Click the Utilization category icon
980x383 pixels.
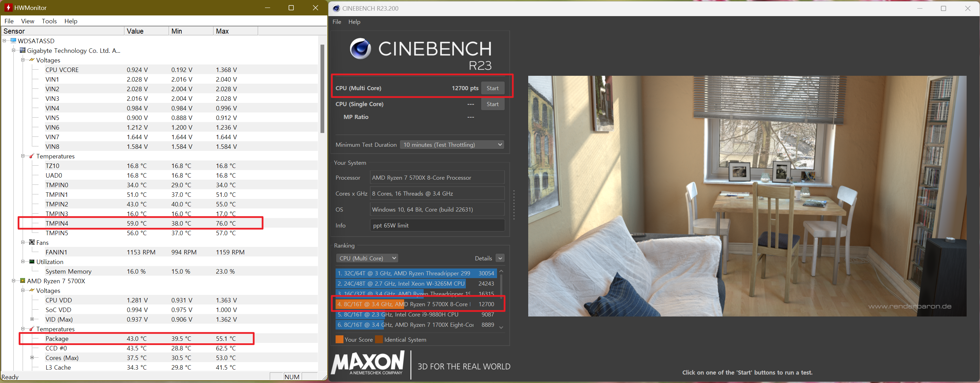32,262
